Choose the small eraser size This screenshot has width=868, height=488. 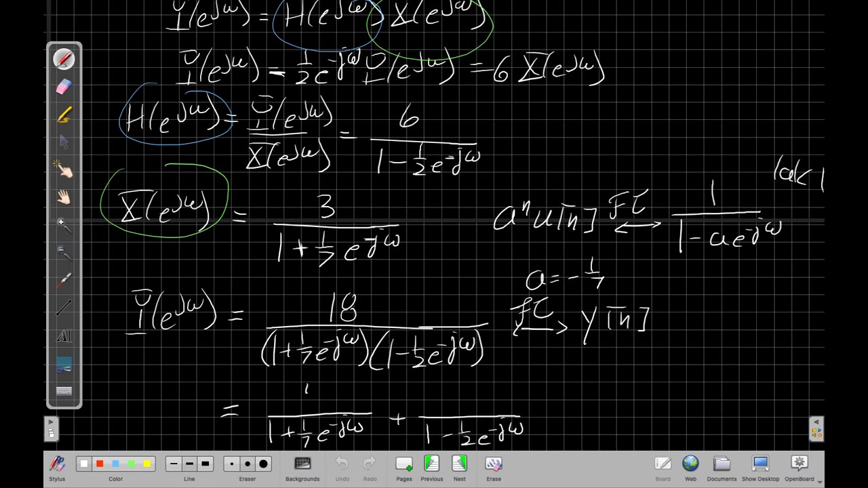click(x=232, y=464)
